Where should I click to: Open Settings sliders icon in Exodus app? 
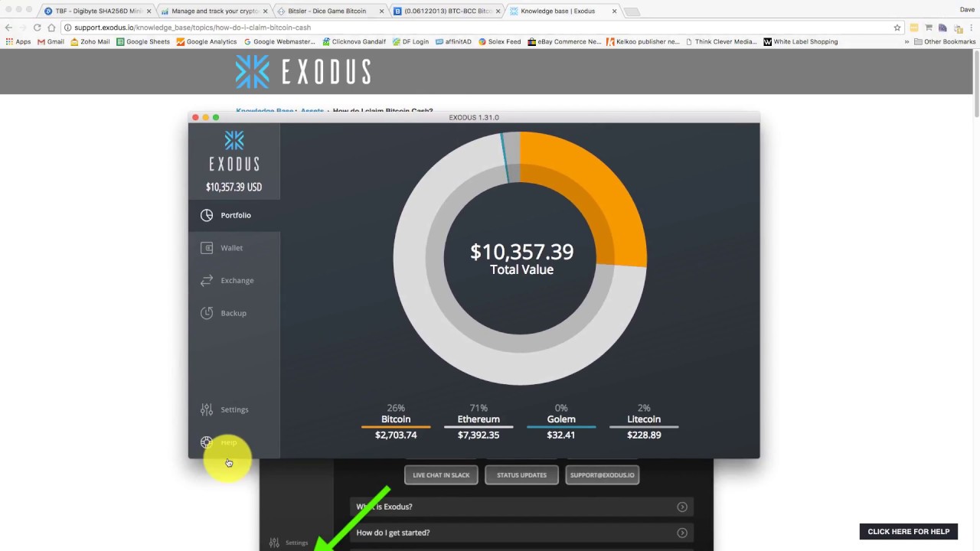point(207,409)
